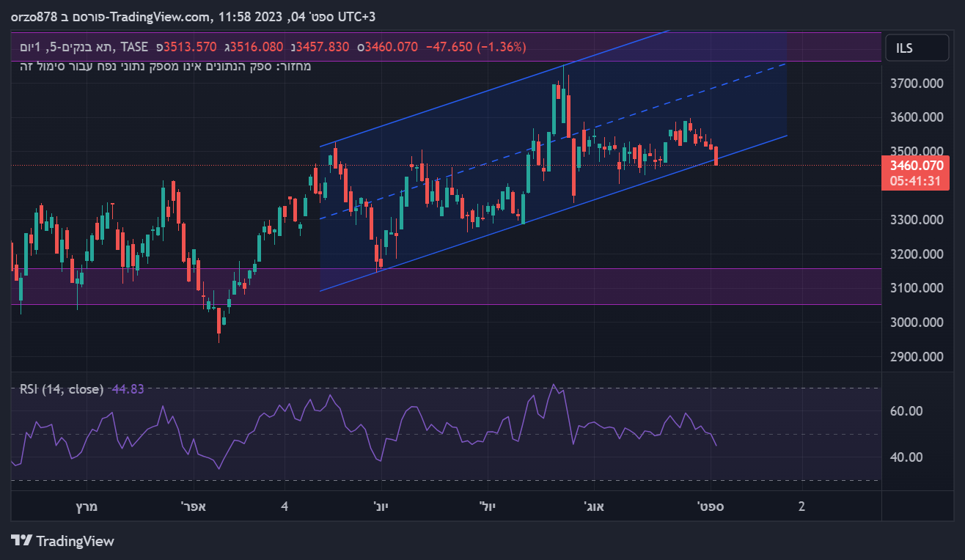This screenshot has height=560, width=965.
Task: Click the TradingView logo
Action: coord(63,542)
